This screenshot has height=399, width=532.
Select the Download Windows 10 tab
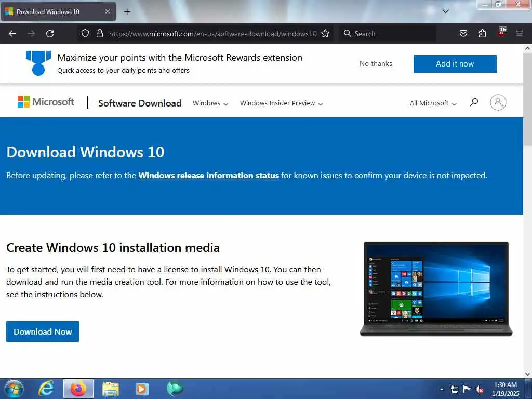pos(58,12)
